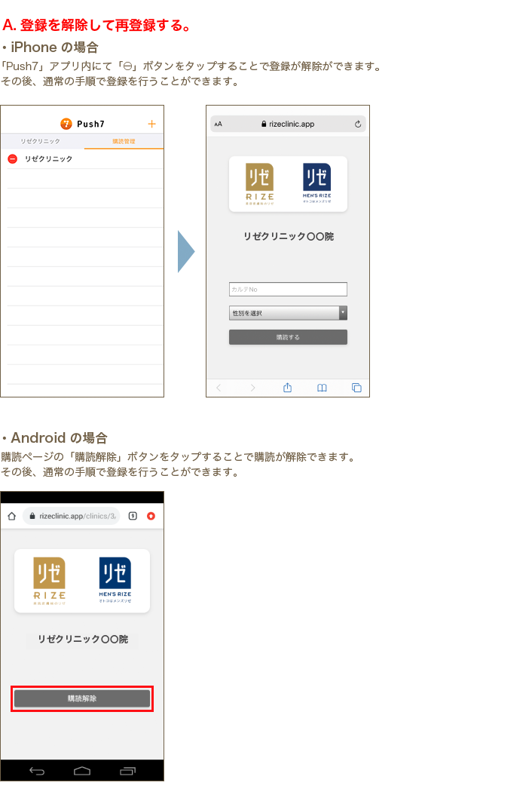The width and height of the screenshot is (532, 804).
Task: Switch to the 購読管理 tab
Action: pos(124,142)
